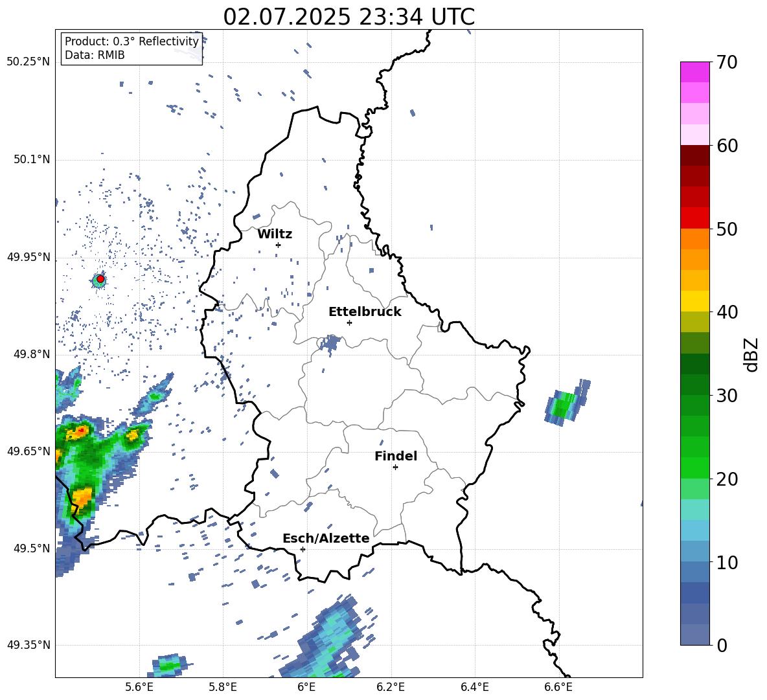Click the colorbar tick label 50
767x700 pixels.
click(x=727, y=229)
